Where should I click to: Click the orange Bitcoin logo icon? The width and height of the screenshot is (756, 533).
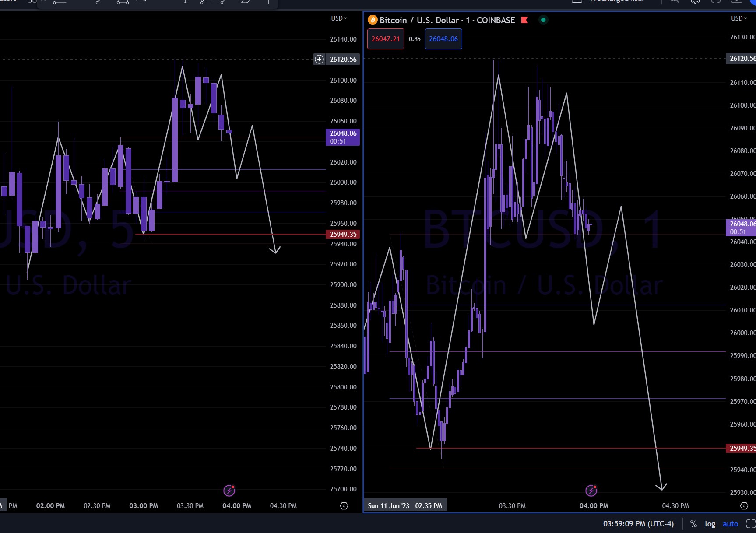(373, 20)
